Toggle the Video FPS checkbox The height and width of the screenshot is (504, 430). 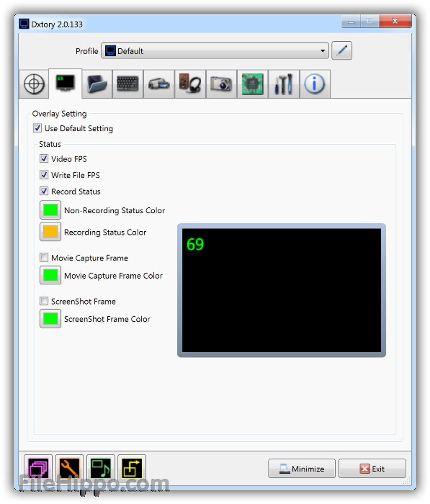point(44,158)
